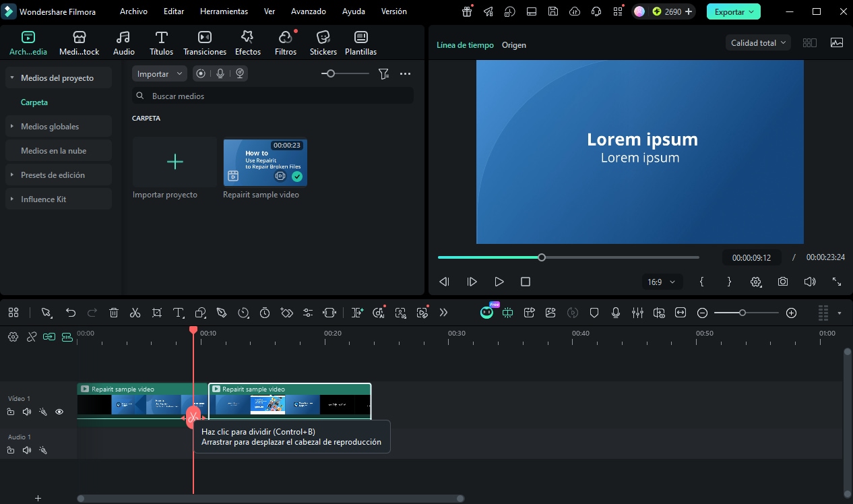Viewport: 853px width, 504px height.
Task: Open the Títulos panel
Action: coord(161,43)
